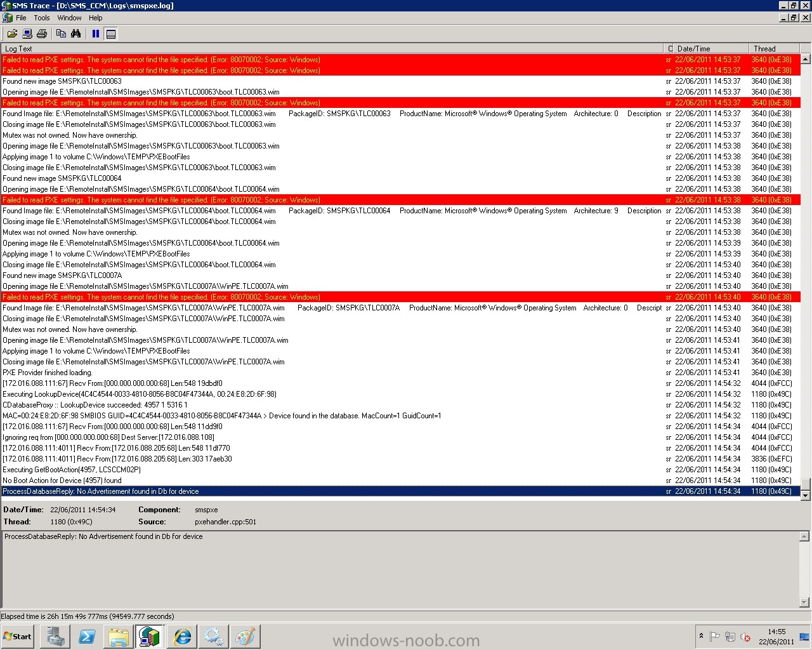Image resolution: width=812 pixels, height=650 pixels.
Task: Click the Show Desktop button
Action: (x=805, y=637)
